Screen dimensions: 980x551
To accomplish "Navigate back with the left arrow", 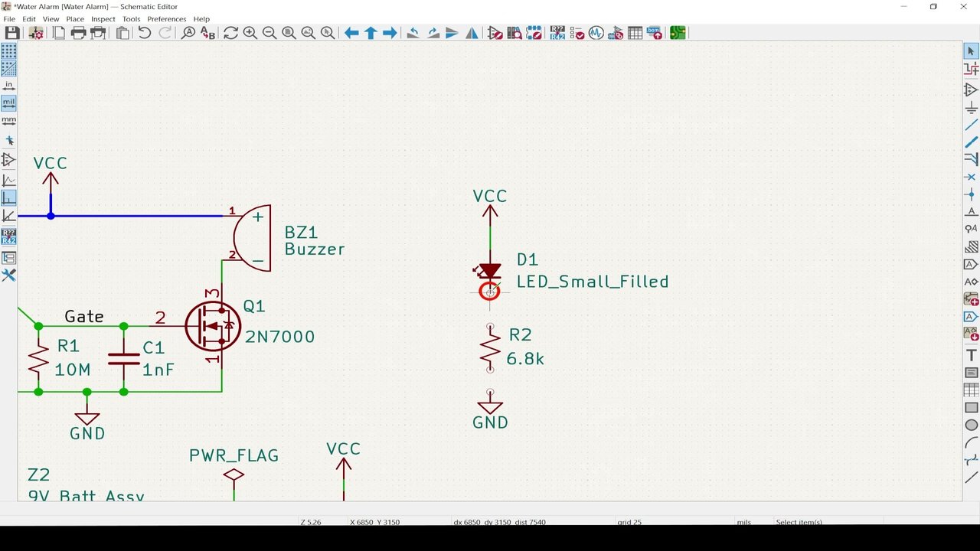I will click(x=351, y=33).
